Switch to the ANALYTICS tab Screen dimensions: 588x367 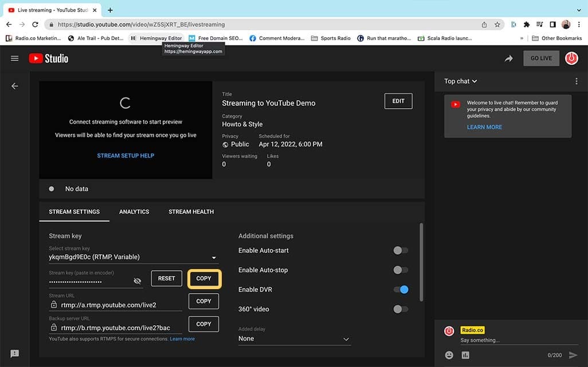(x=134, y=211)
